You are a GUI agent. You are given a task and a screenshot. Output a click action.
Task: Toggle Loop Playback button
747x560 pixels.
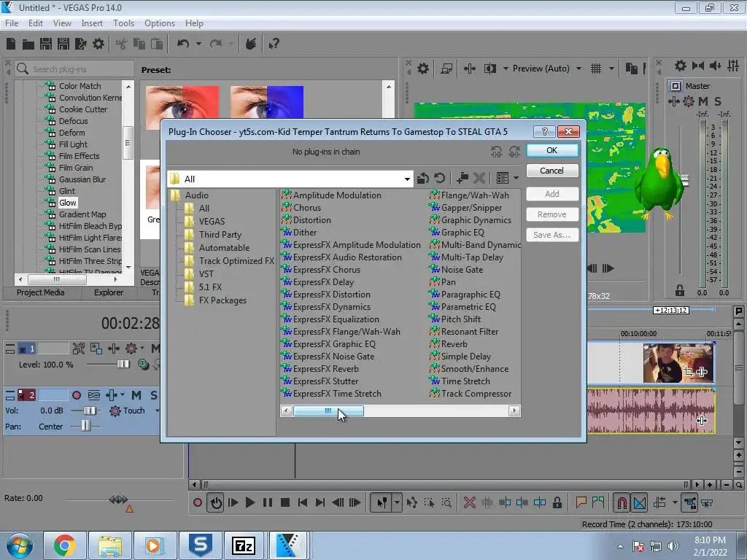click(216, 502)
